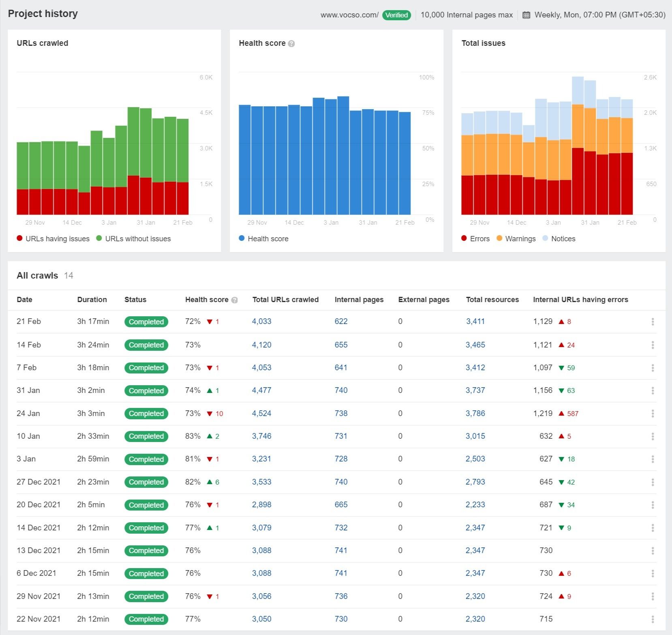Open the options menu for 13 Dec 2021 crawl

coord(652,551)
